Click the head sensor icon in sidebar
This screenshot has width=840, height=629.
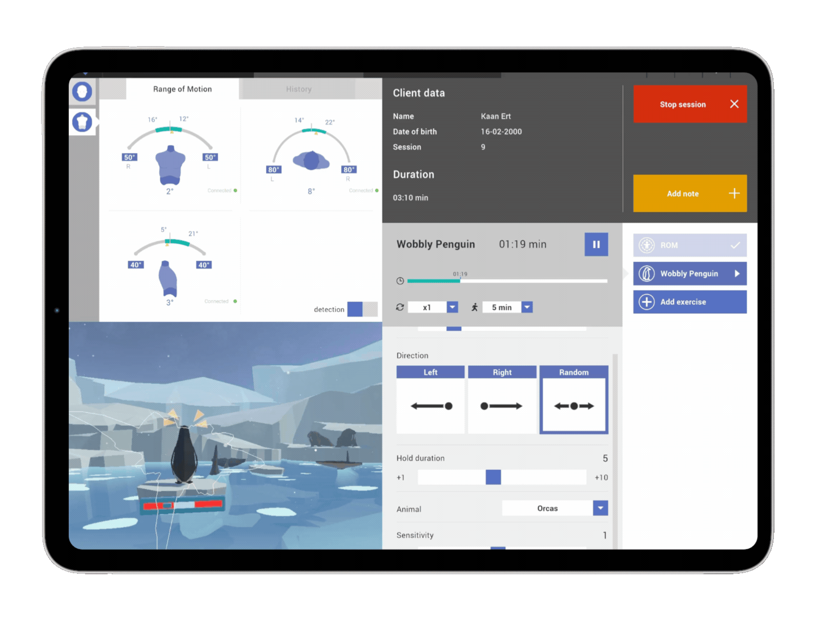click(x=82, y=92)
